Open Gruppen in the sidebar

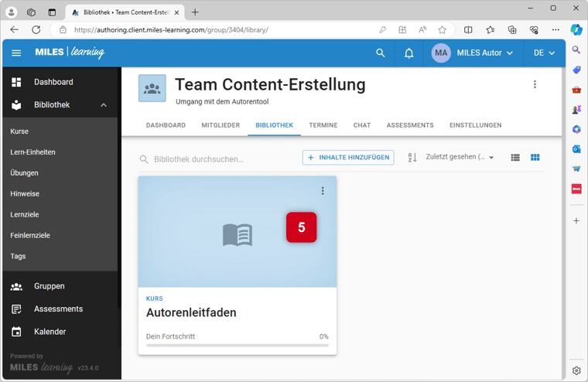click(x=49, y=286)
